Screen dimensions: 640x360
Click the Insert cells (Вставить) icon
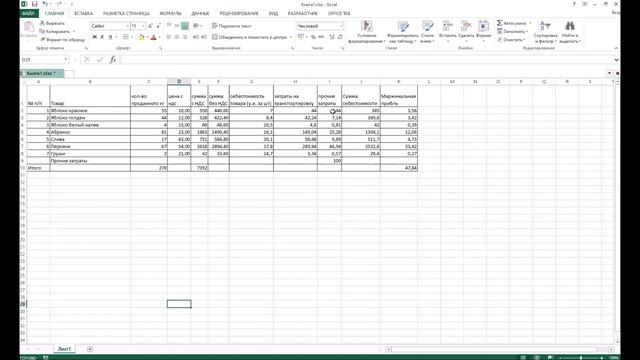click(x=448, y=26)
